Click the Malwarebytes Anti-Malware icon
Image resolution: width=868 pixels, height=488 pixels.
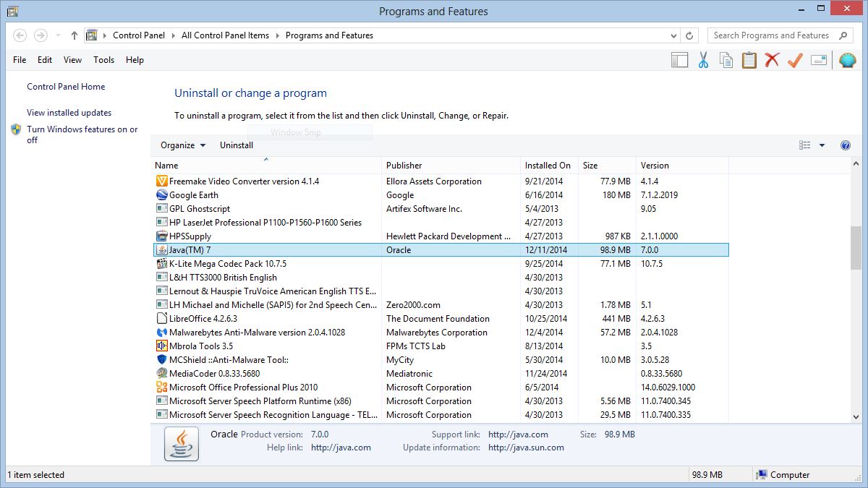coord(162,333)
